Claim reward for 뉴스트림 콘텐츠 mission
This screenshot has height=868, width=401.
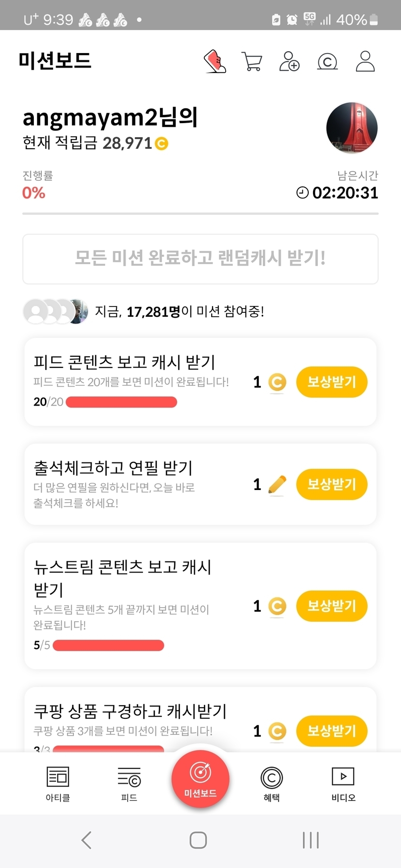[331, 606]
